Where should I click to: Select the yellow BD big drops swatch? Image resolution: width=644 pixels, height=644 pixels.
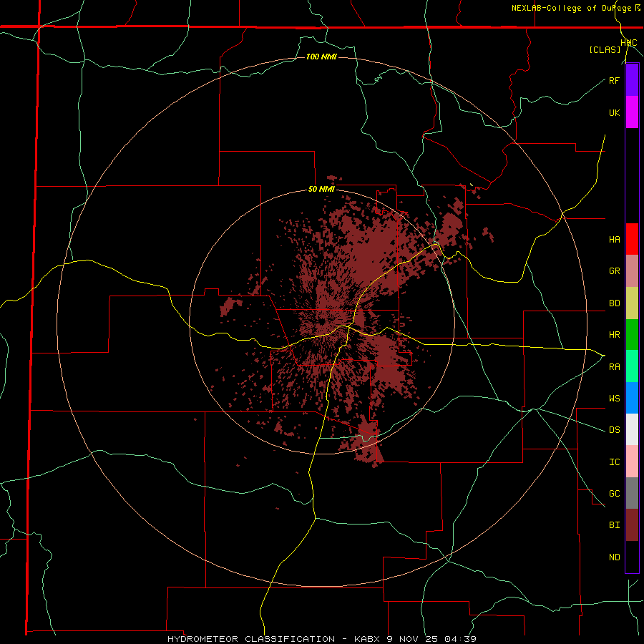coord(632,303)
